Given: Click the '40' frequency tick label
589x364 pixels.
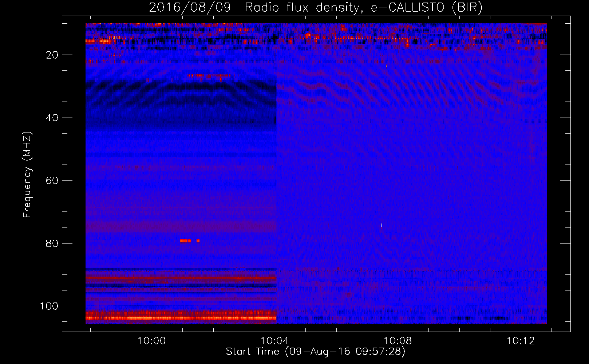Looking at the screenshot, I should (x=52, y=118).
